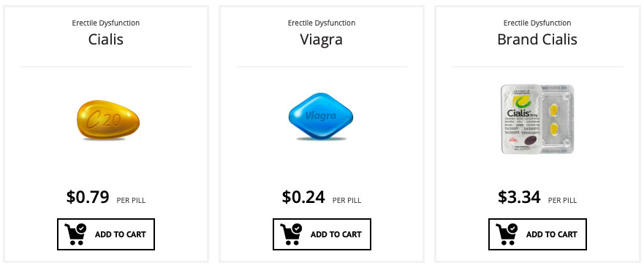Image resolution: width=644 pixels, height=265 pixels.
Task: Click the cart icon under Cialis
Action: (75, 234)
